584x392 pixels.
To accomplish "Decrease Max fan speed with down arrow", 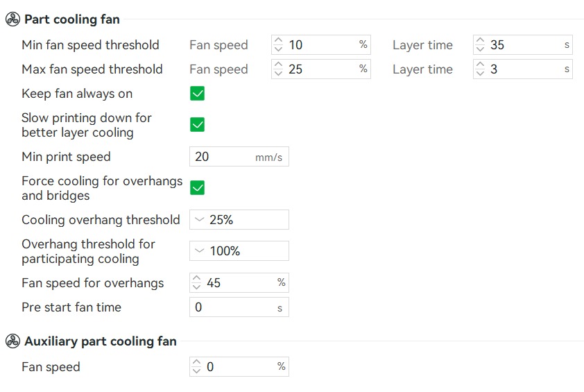I will click(278, 73).
